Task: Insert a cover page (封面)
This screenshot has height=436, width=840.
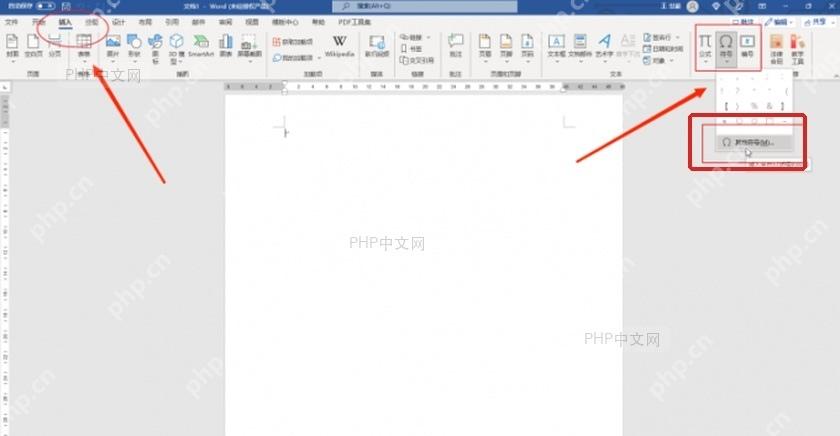Action: pyautogui.click(x=12, y=46)
